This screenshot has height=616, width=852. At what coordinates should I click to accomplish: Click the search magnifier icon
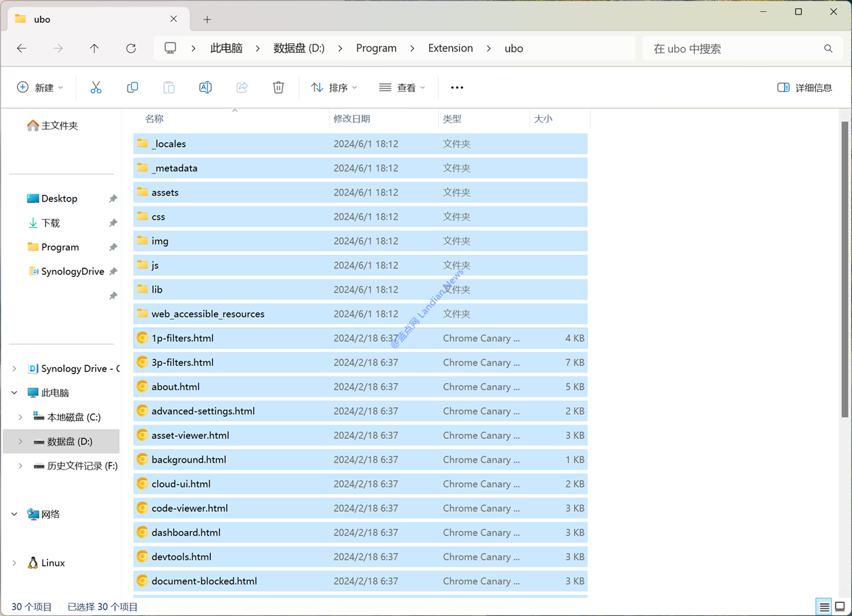point(828,49)
